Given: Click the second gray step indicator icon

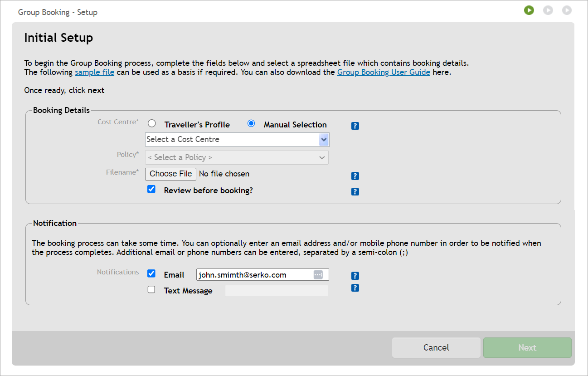Looking at the screenshot, I should click(x=548, y=10).
